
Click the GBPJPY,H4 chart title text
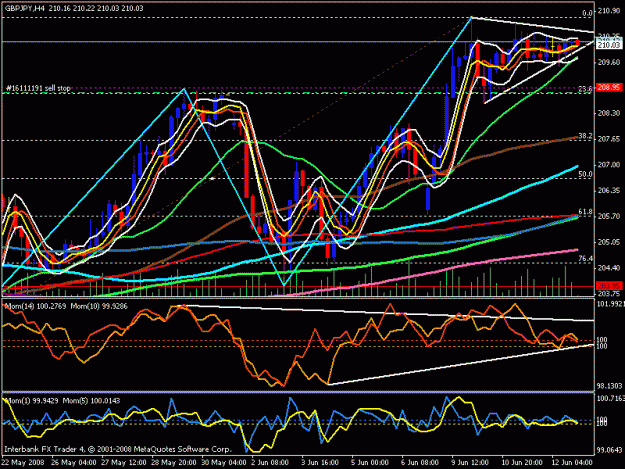coord(25,8)
